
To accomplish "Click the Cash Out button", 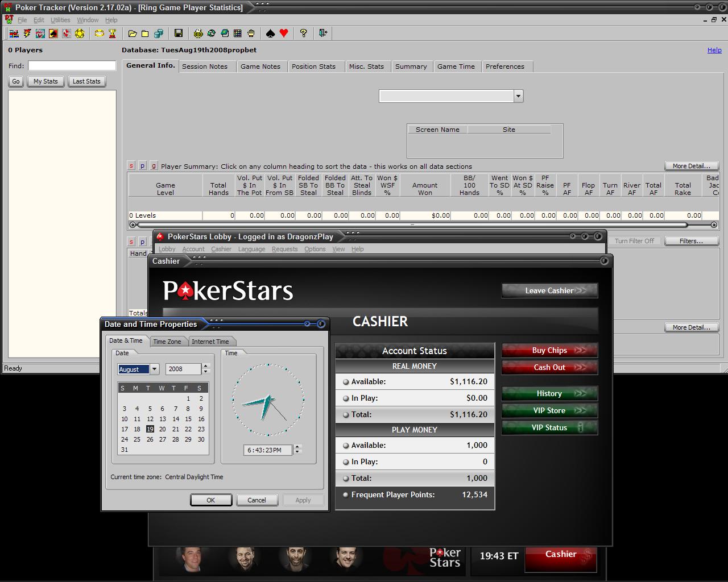I will pos(549,367).
